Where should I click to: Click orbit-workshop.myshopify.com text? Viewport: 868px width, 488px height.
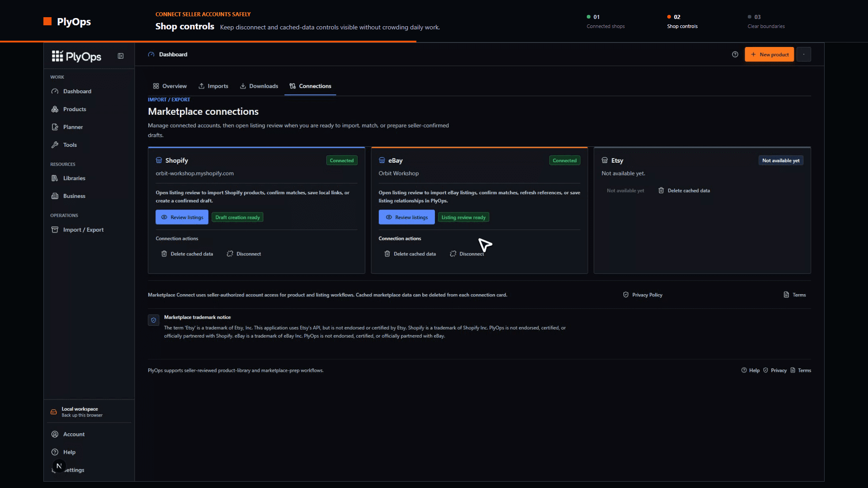(195, 174)
